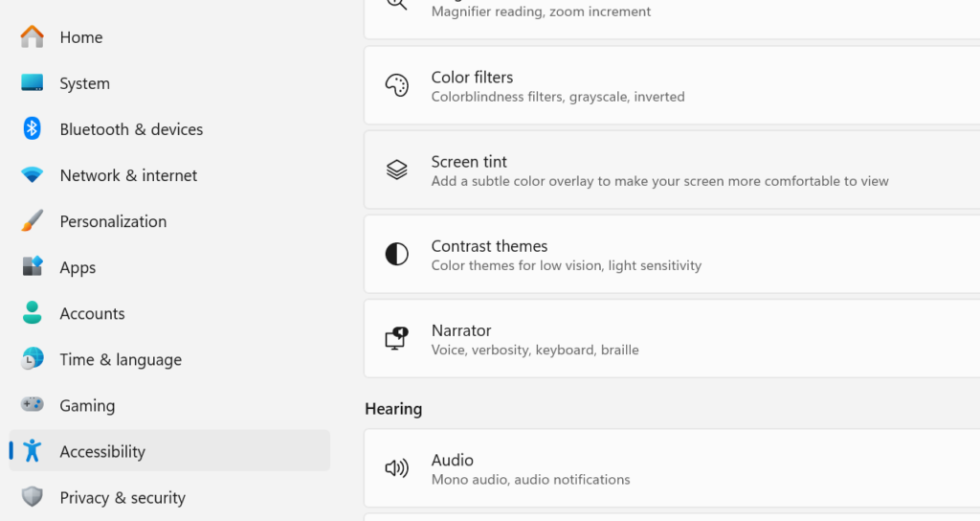Click the Magnifier reading row
980x521 pixels.
(x=672, y=15)
